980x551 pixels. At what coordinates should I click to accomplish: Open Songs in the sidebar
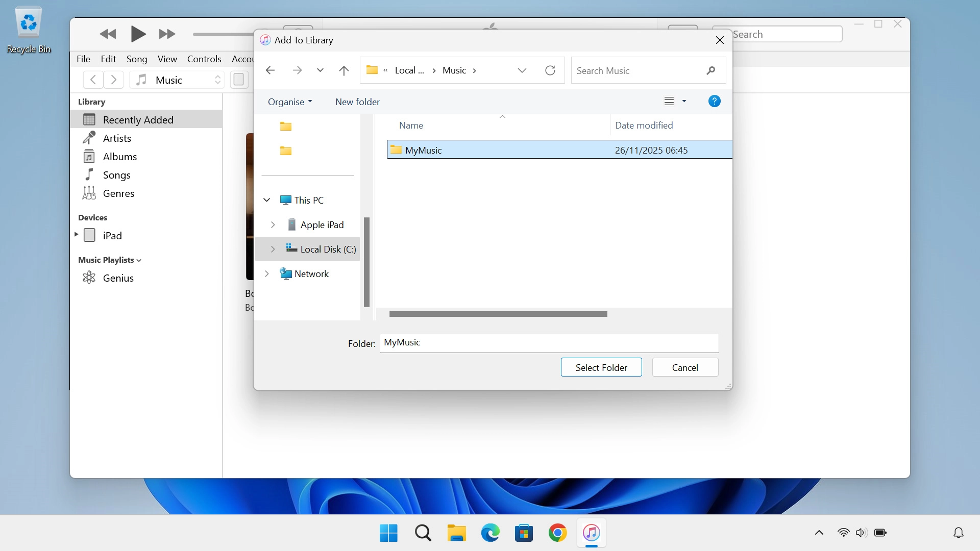(x=116, y=174)
